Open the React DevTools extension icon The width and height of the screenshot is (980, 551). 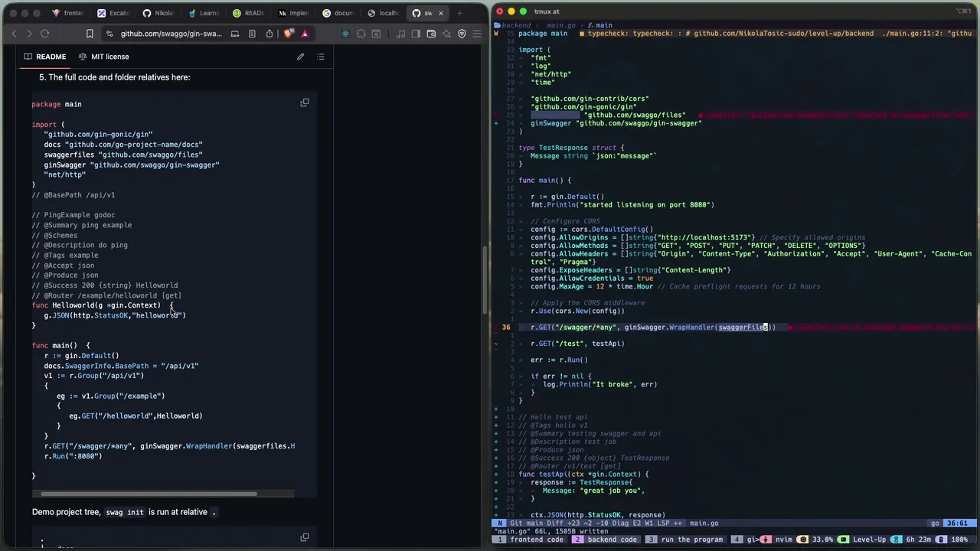click(345, 34)
